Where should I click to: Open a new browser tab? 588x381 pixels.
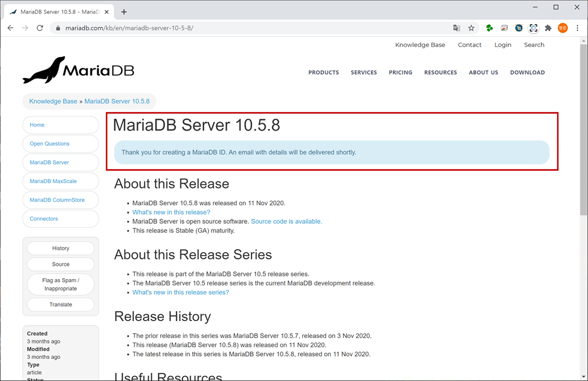tap(124, 12)
